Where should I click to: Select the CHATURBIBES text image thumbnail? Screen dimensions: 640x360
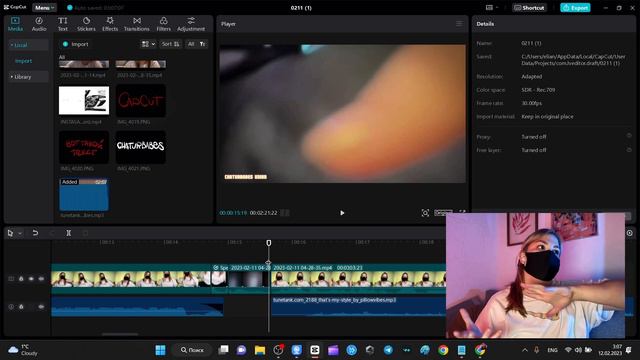click(x=140, y=147)
